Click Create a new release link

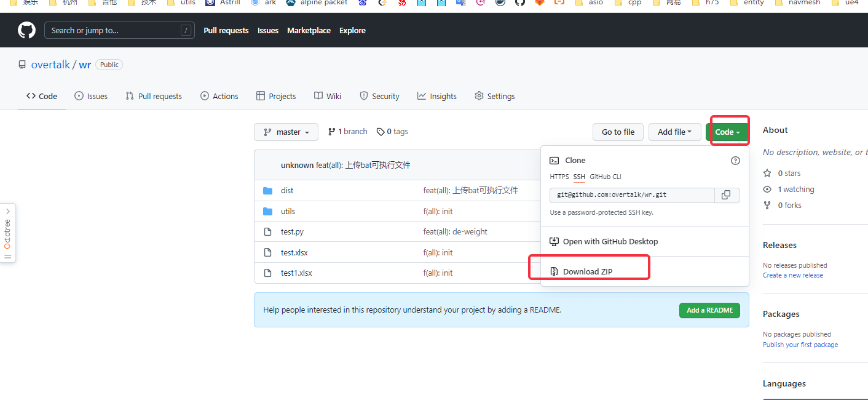tap(793, 275)
